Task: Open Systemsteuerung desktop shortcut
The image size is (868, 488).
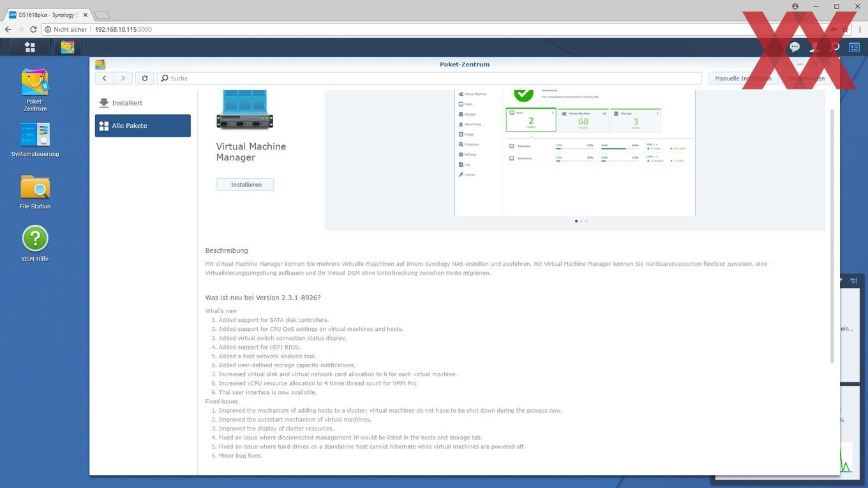Action: point(35,139)
